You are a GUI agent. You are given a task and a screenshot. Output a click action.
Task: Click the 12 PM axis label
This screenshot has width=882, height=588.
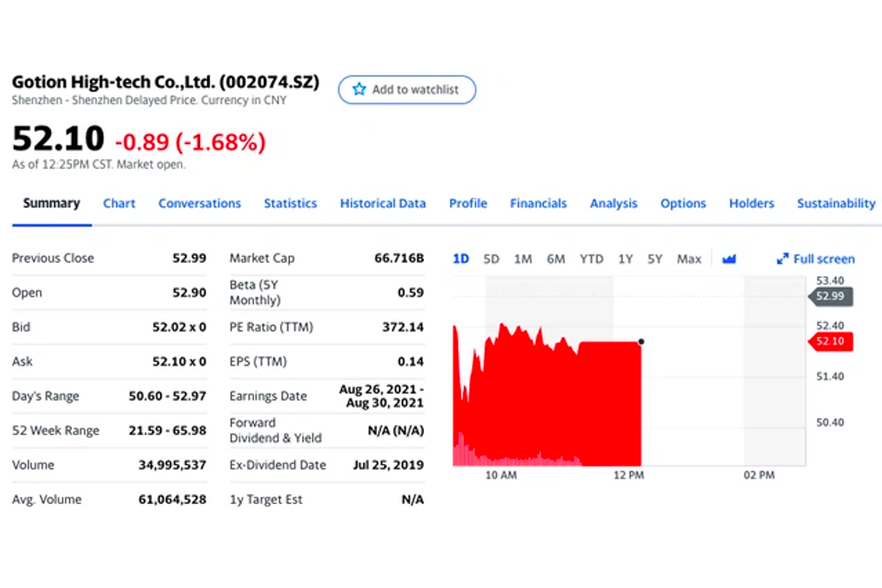click(x=628, y=476)
